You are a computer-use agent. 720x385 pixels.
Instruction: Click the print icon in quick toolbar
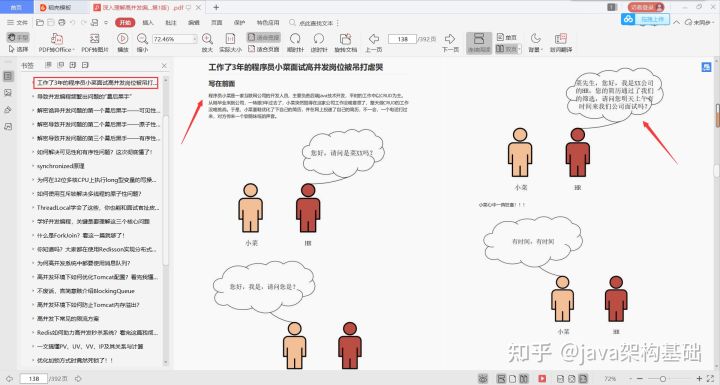[x=62, y=23]
